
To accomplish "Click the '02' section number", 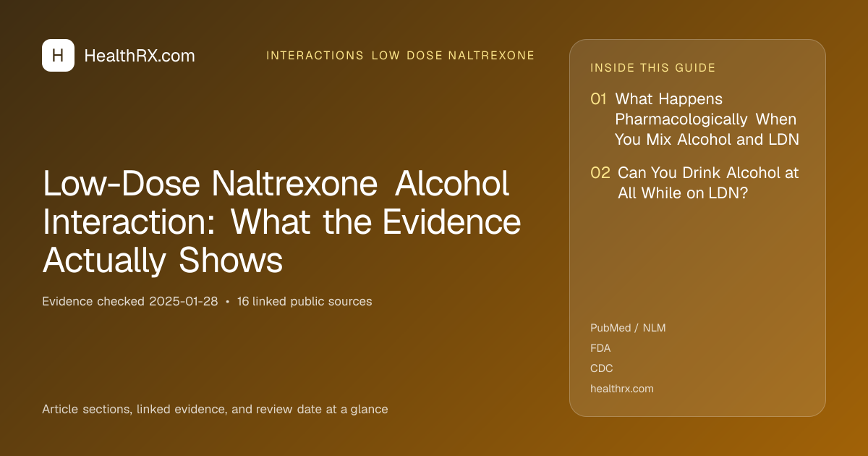I will click(600, 173).
